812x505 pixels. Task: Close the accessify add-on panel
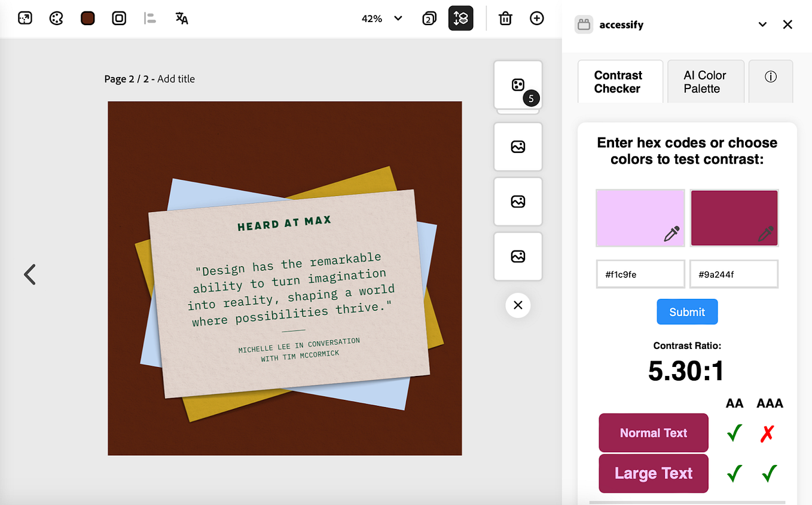[787, 24]
